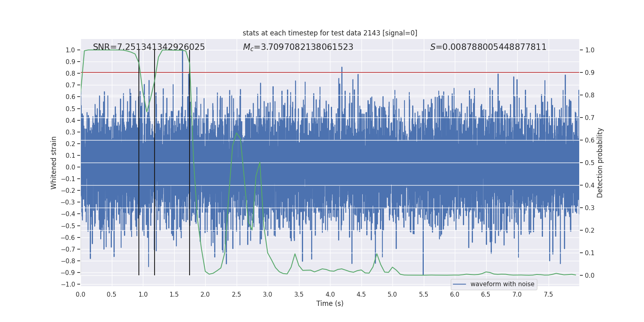Click the 0.0 tick on Detection probability axis
This screenshot has width=644, height=322.
point(590,276)
